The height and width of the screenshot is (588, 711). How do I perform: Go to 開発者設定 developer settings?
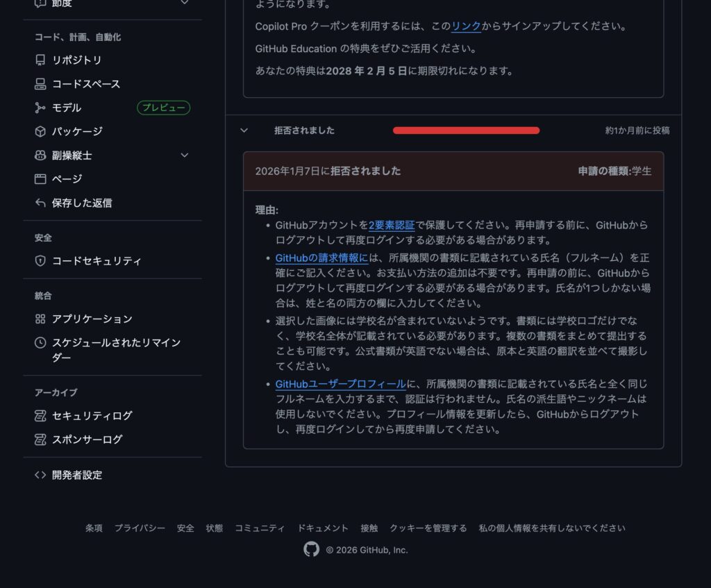click(76, 476)
